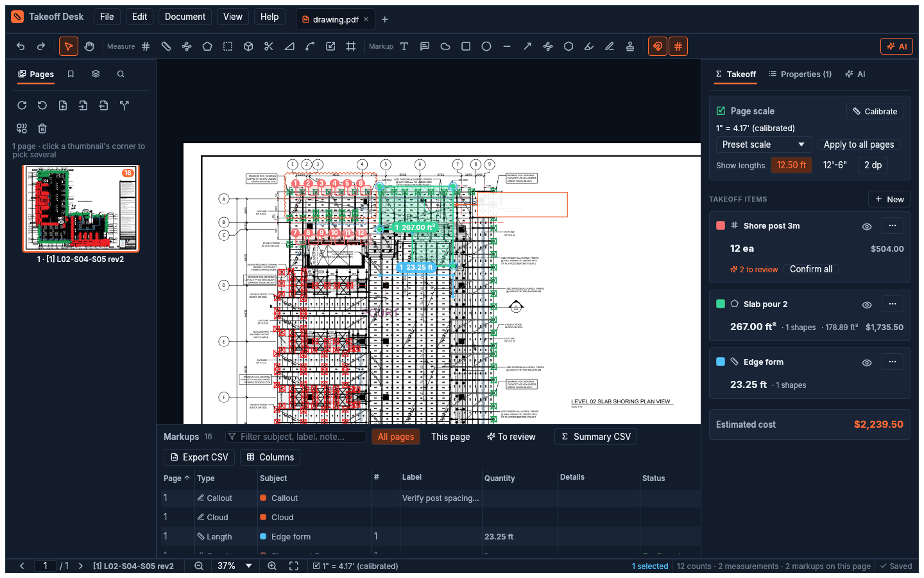Click the blue Edge form color swatch
The height and width of the screenshot is (578, 924).
(x=721, y=362)
